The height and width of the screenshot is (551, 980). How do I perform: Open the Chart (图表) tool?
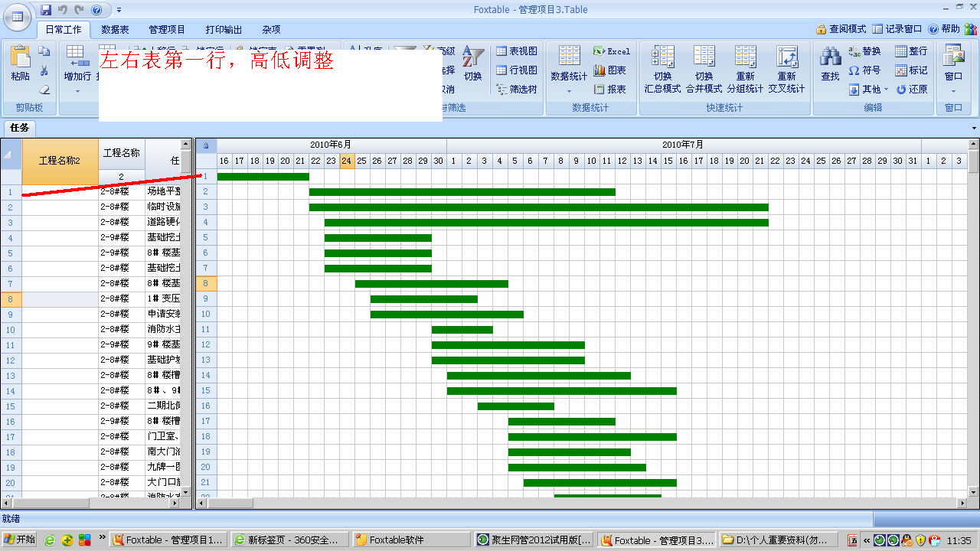(609, 70)
